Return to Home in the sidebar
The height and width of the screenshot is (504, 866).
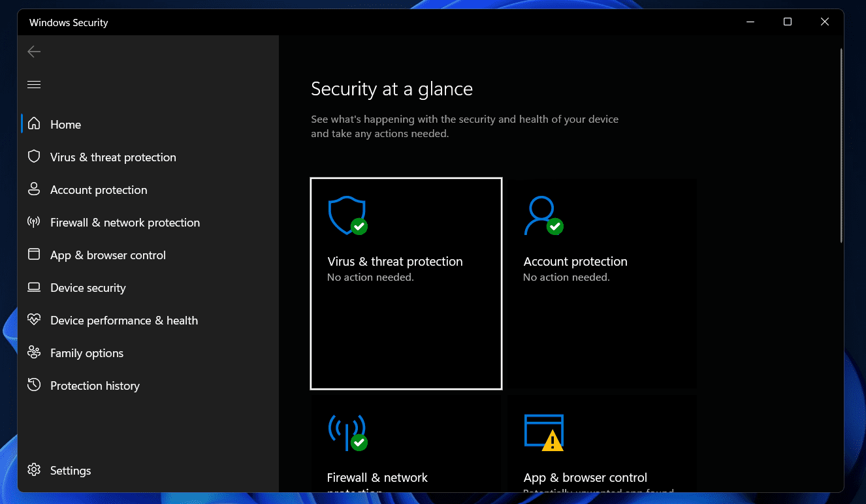[65, 124]
